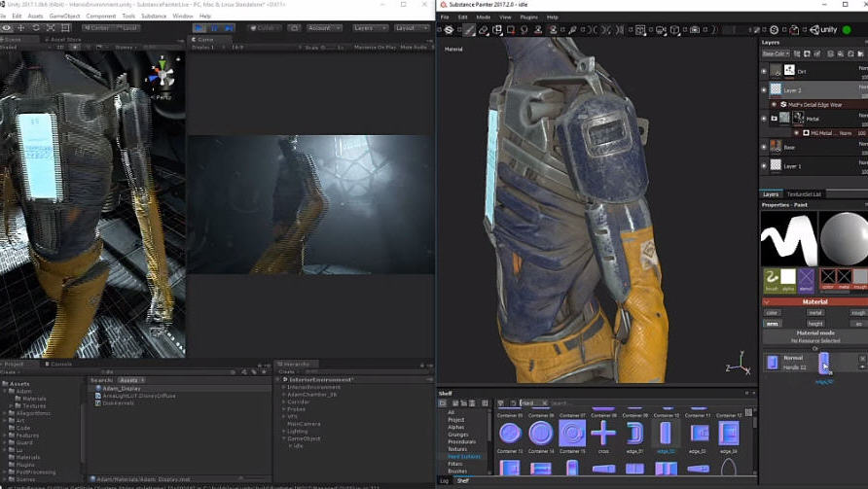The image size is (868, 489).
Task: Select the Unity Scale tool
Action: tap(51, 27)
